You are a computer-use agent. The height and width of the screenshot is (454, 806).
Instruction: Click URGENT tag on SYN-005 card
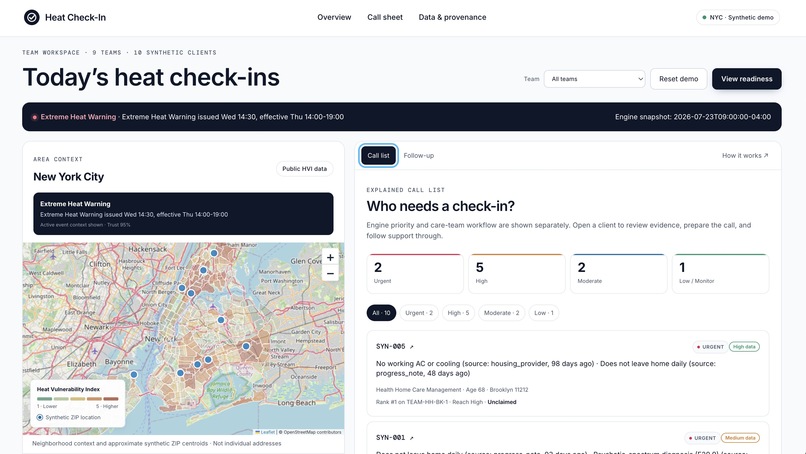click(x=709, y=347)
